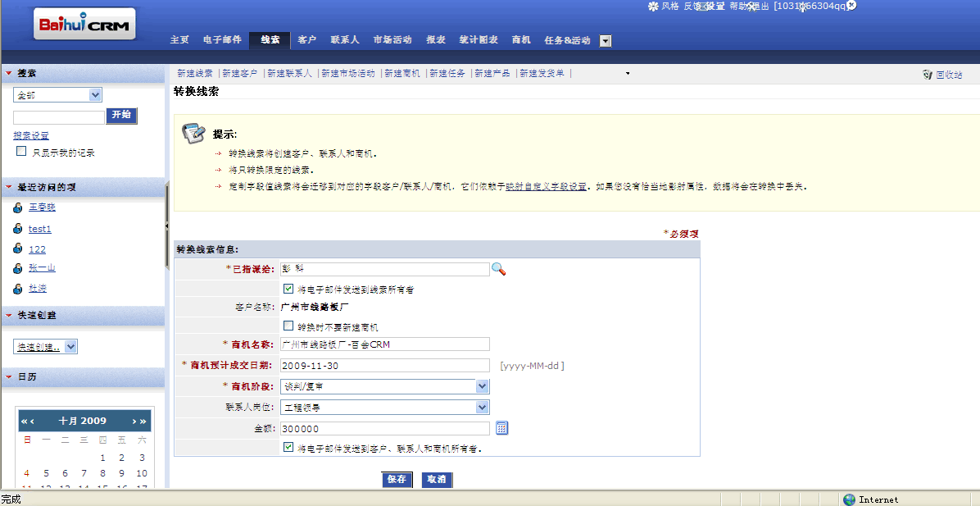Switch to the 客户 tab
The width and height of the screenshot is (980, 506).
[307, 40]
